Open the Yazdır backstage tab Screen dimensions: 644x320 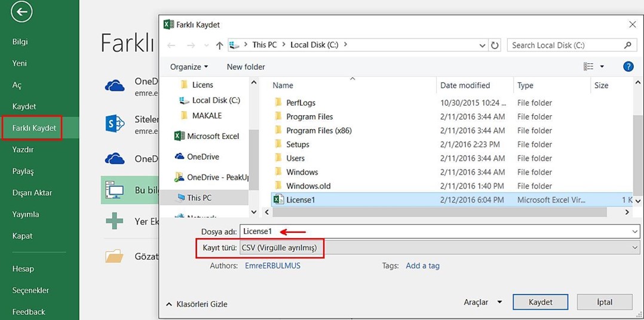pyautogui.click(x=23, y=150)
